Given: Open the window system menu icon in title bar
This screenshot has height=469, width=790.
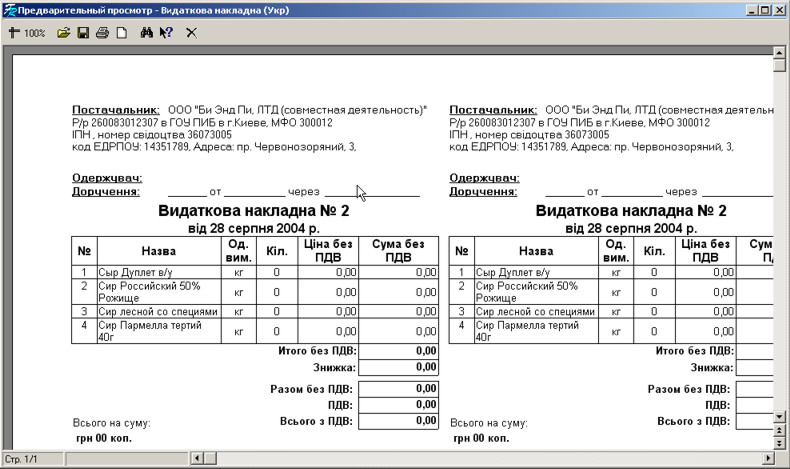Looking at the screenshot, I should 9,9.
